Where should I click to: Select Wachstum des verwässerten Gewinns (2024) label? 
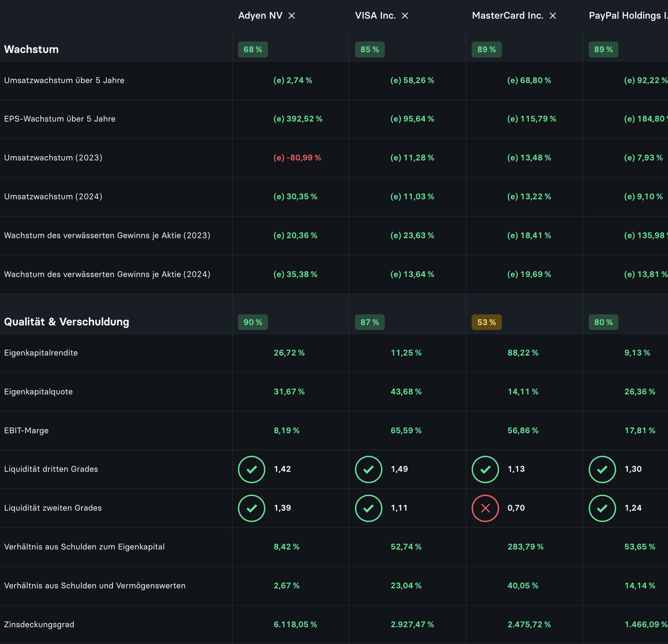click(x=107, y=274)
